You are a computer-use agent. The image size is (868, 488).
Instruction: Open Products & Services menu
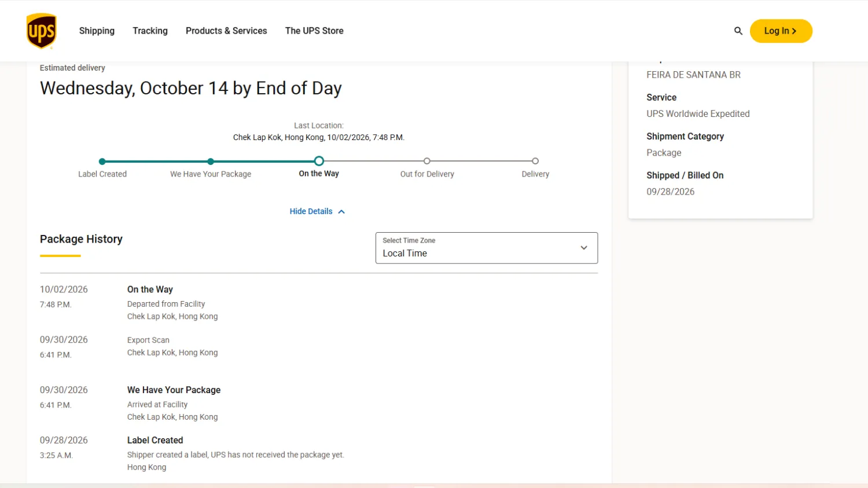pos(226,31)
